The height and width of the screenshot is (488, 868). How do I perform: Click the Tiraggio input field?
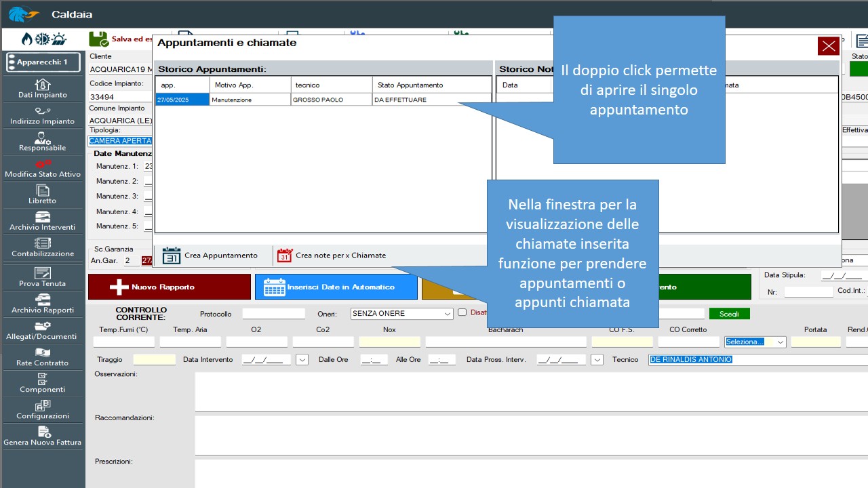pos(155,360)
